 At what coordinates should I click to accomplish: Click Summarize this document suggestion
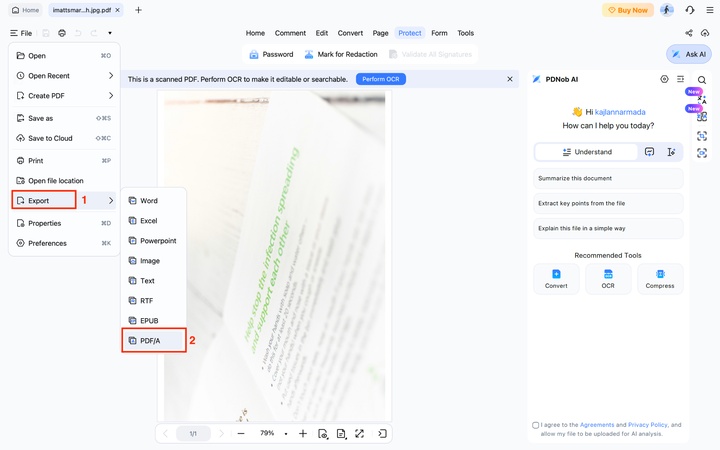coord(608,178)
